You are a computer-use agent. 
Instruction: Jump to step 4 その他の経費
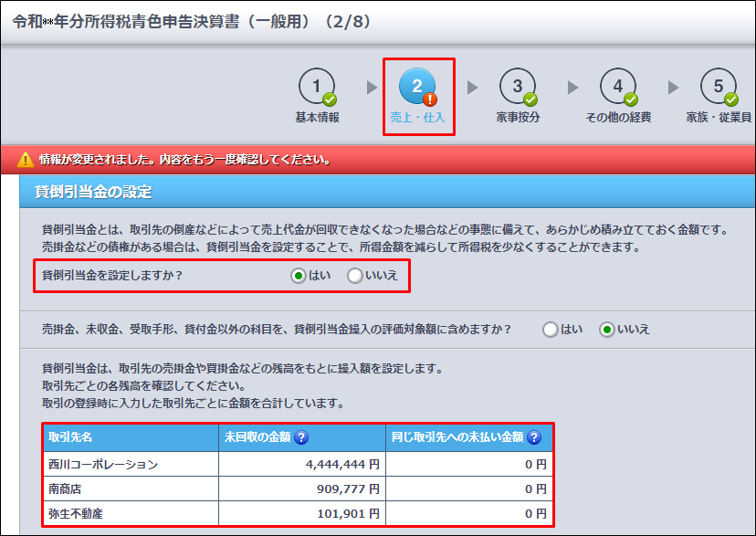(x=618, y=96)
